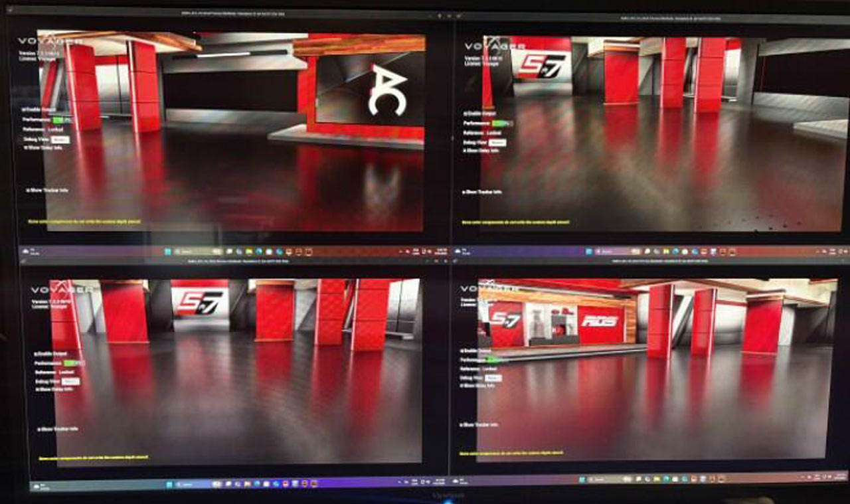Click the Search box on bottom-right taskbar
The image size is (850, 504).
610,479
